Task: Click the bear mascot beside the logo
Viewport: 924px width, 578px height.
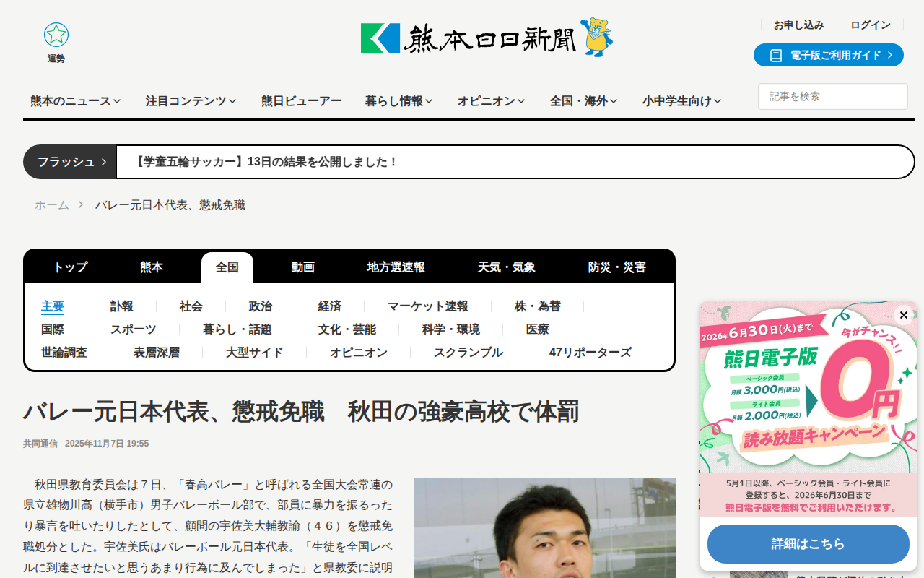Action: pos(596,38)
